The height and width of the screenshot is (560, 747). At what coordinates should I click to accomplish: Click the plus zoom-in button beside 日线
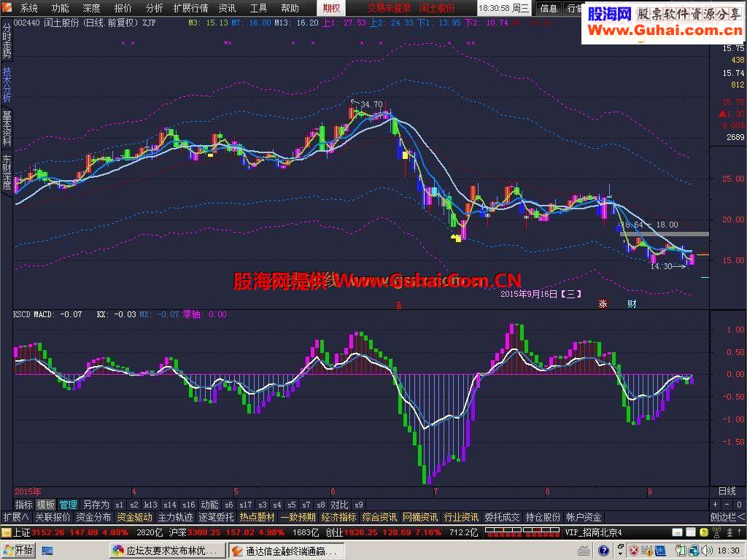click(x=715, y=505)
